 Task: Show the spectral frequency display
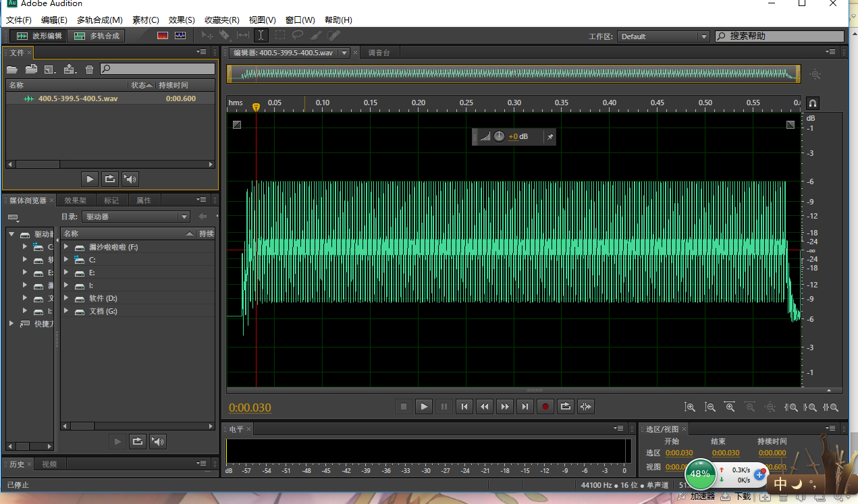[x=163, y=36]
